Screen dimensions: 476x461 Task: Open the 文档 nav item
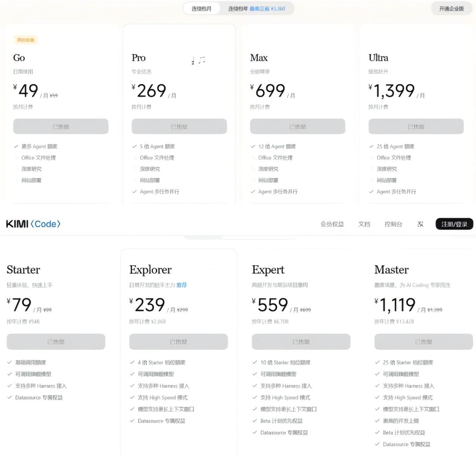point(364,224)
